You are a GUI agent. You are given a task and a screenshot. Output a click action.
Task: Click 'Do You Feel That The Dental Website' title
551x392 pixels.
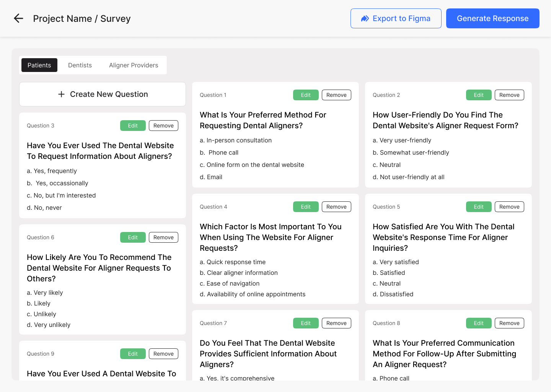coord(268,354)
